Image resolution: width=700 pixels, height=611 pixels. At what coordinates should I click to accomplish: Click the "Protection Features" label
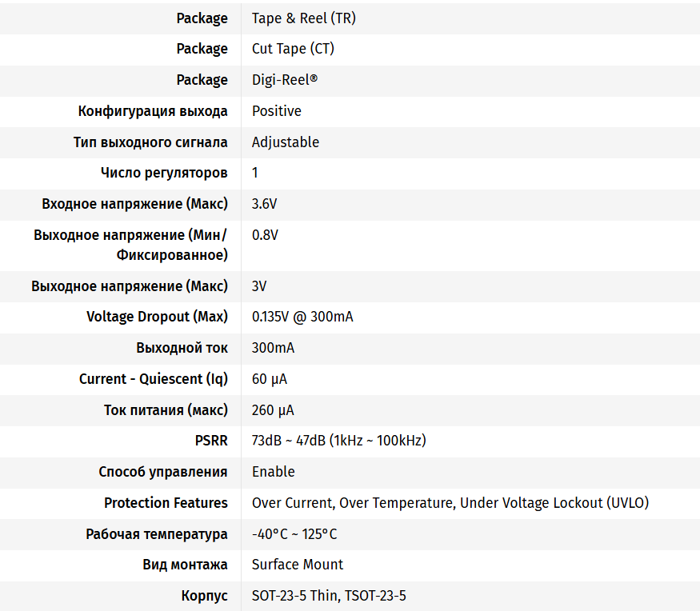tap(166, 503)
